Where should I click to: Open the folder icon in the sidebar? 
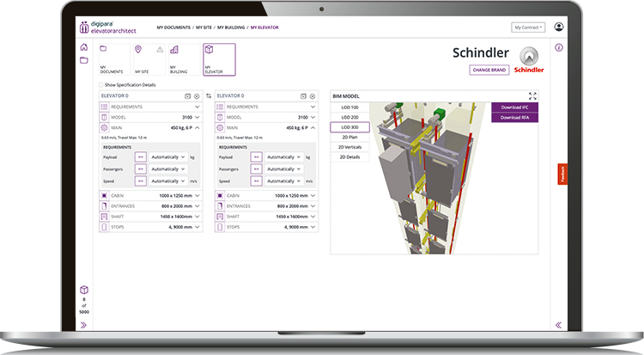[84, 60]
